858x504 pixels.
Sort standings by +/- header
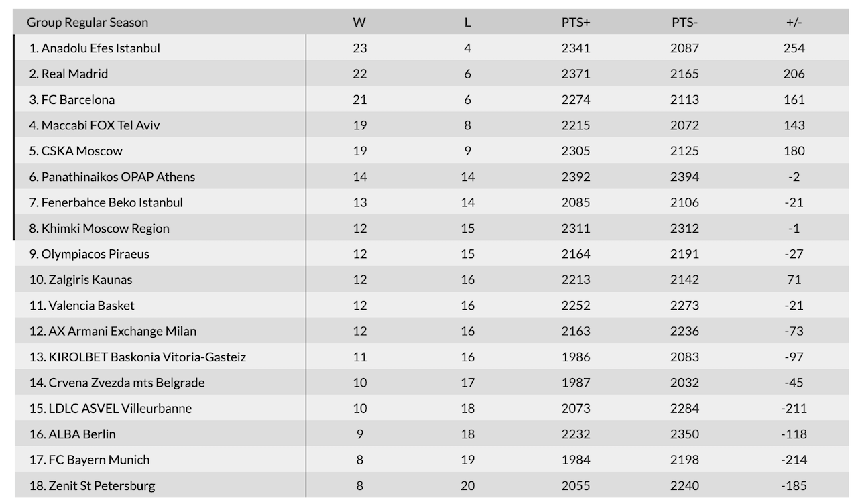794,22
